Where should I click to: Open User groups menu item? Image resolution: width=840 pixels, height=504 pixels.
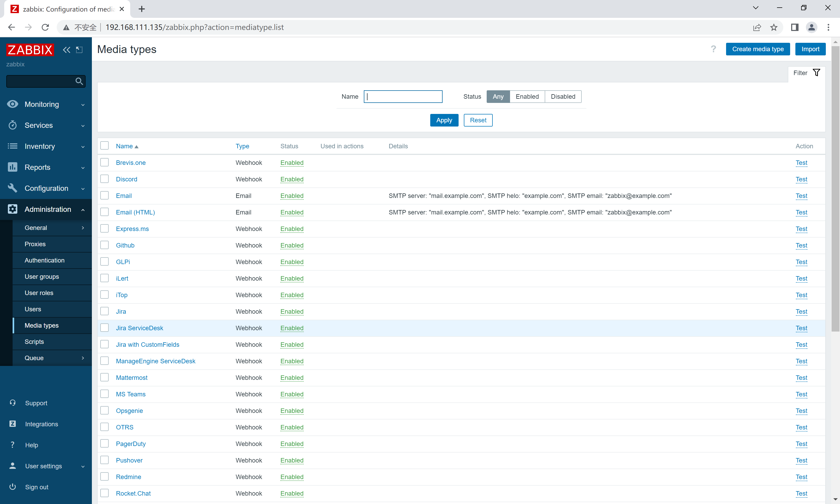pyautogui.click(x=52, y=276)
